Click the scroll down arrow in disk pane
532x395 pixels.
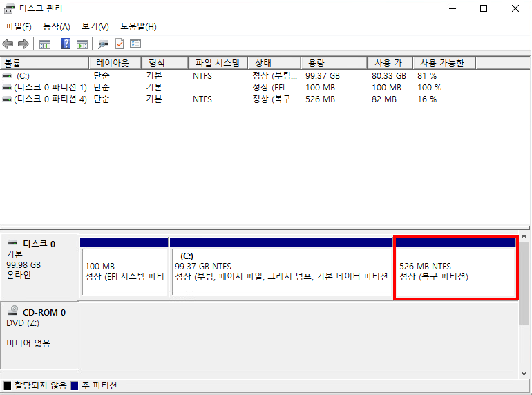[x=524, y=374]
